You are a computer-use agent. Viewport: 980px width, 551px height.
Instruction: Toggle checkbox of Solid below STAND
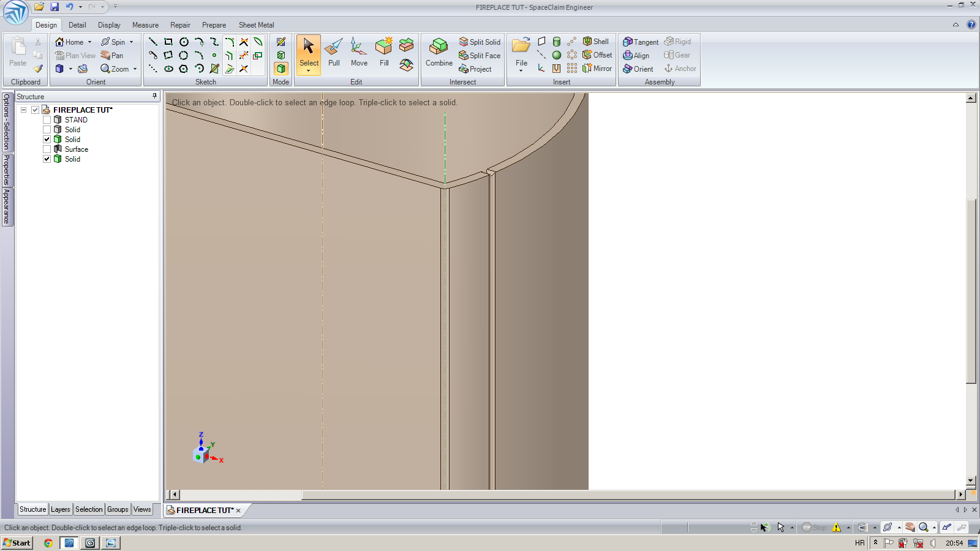[47, 130]
